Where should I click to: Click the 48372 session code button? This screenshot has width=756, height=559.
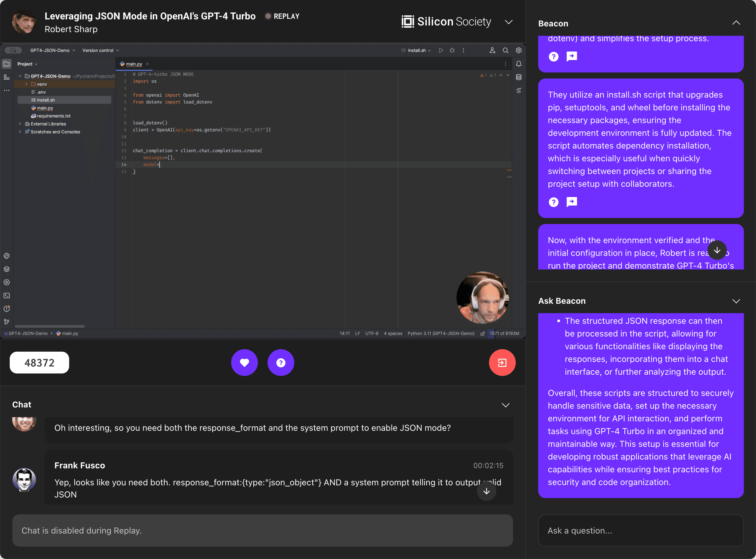pos(39,362)
